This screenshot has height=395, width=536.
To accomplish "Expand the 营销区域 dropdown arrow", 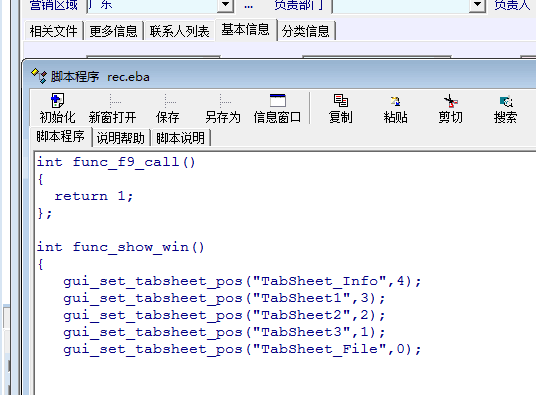I will 225,4.
